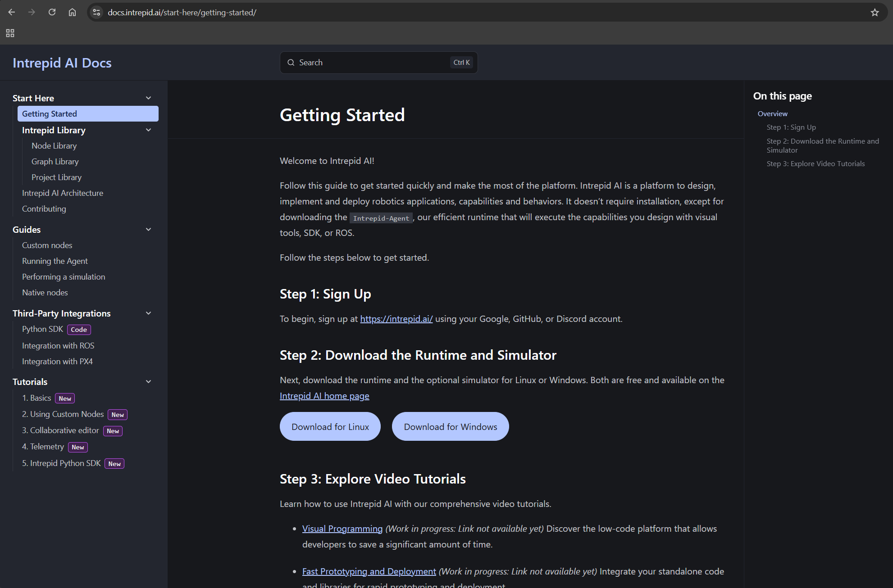Follow the https://intrepid.ai/ sign-up link
Screen dimensions: 893x588
[396, 319]
